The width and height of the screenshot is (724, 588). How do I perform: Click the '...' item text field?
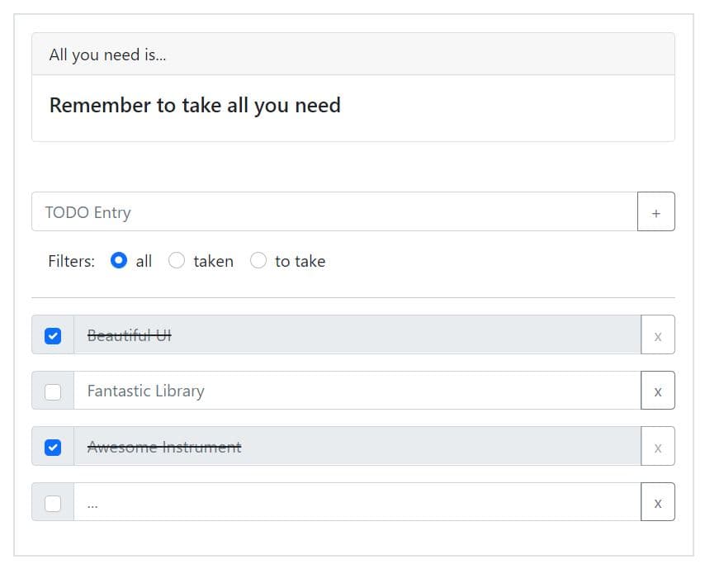point(357,502)
